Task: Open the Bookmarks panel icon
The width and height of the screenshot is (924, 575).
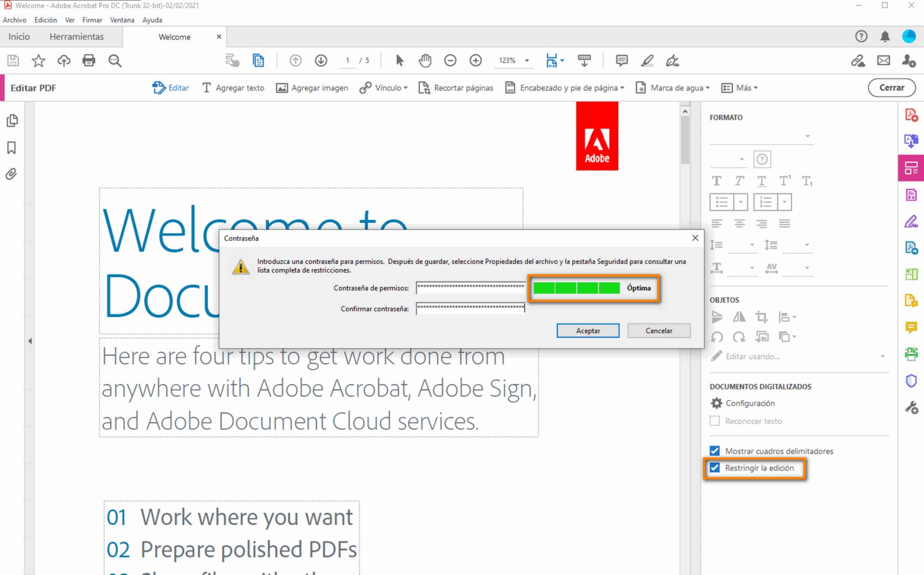Action: pyautogui.click(x=12, y=148)
